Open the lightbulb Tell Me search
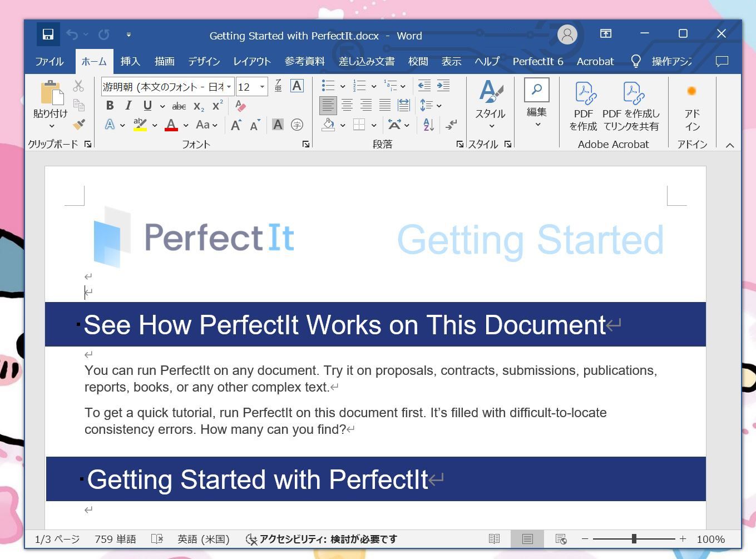This screenshot has width=756, height=559. point(636,61)
